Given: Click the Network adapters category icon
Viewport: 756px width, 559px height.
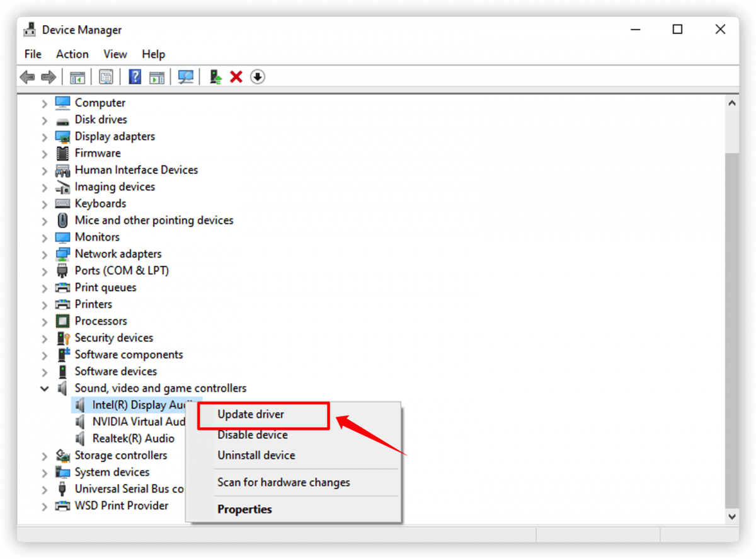Looking at the screenshot, I should 62,254.
